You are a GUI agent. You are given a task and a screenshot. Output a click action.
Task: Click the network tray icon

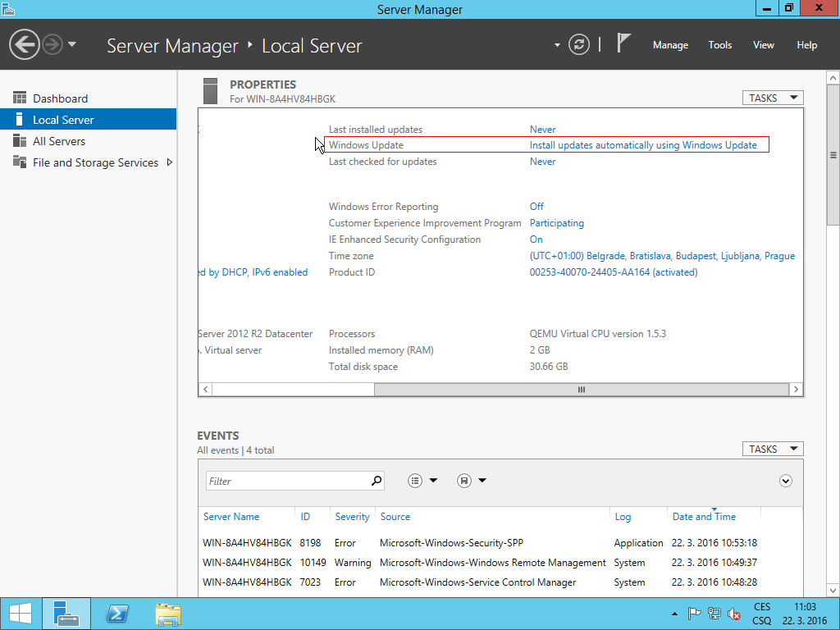714,614
